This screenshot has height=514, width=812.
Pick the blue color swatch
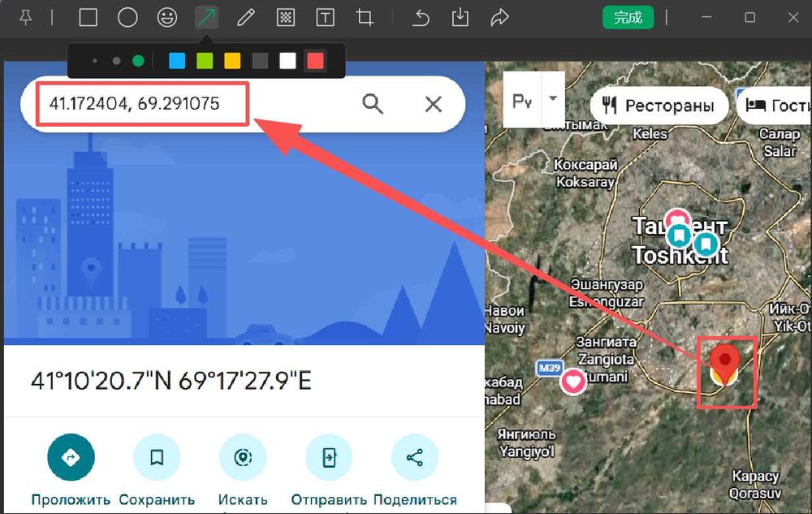(177, 61)
